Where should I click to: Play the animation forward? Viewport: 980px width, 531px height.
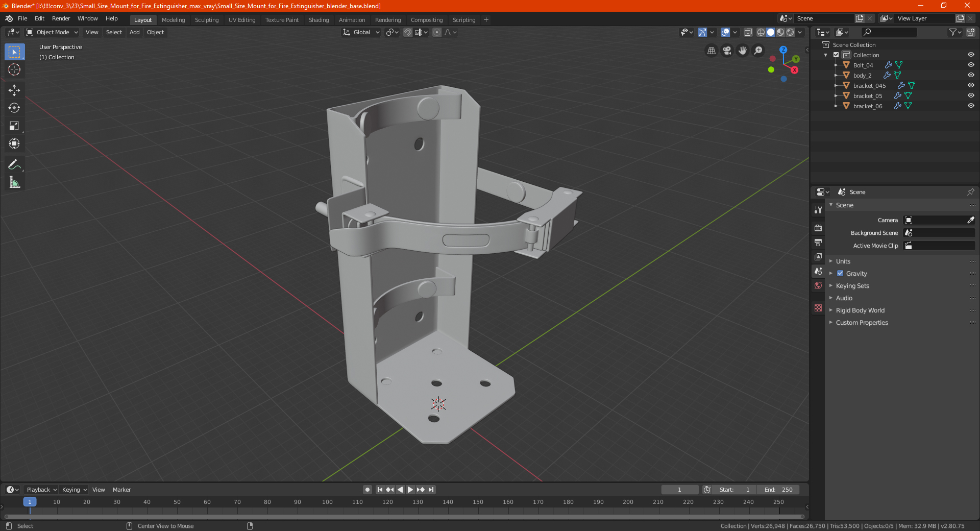[x=410, y=490]
